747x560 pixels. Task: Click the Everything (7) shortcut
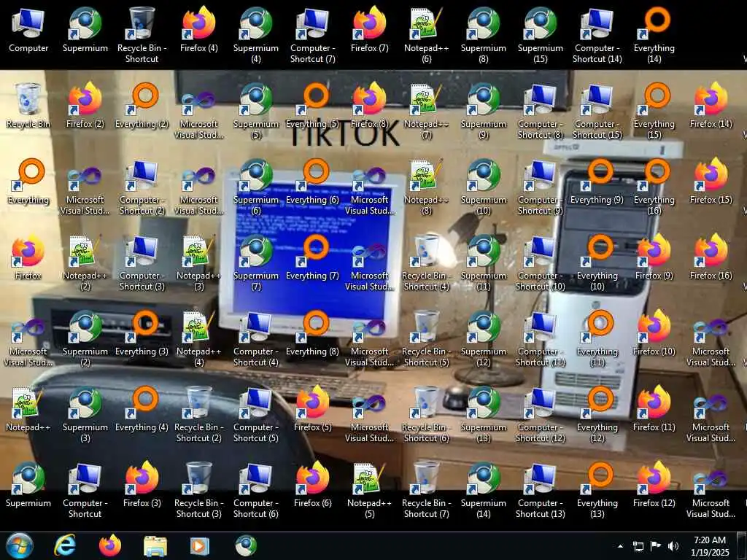click(312, 258)
